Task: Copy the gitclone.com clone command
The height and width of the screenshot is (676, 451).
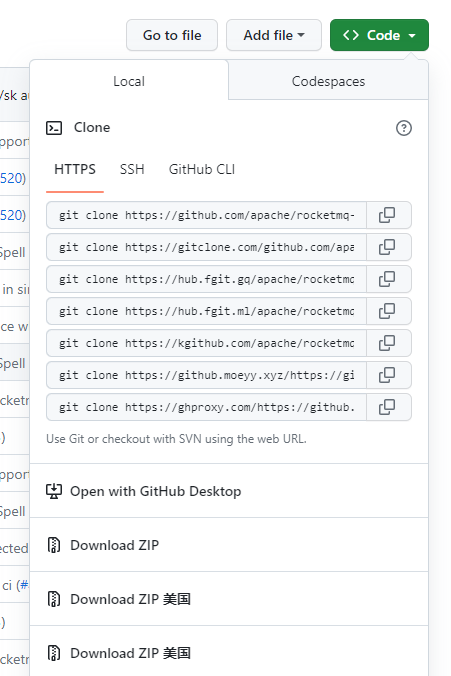Action: point(388,247)
